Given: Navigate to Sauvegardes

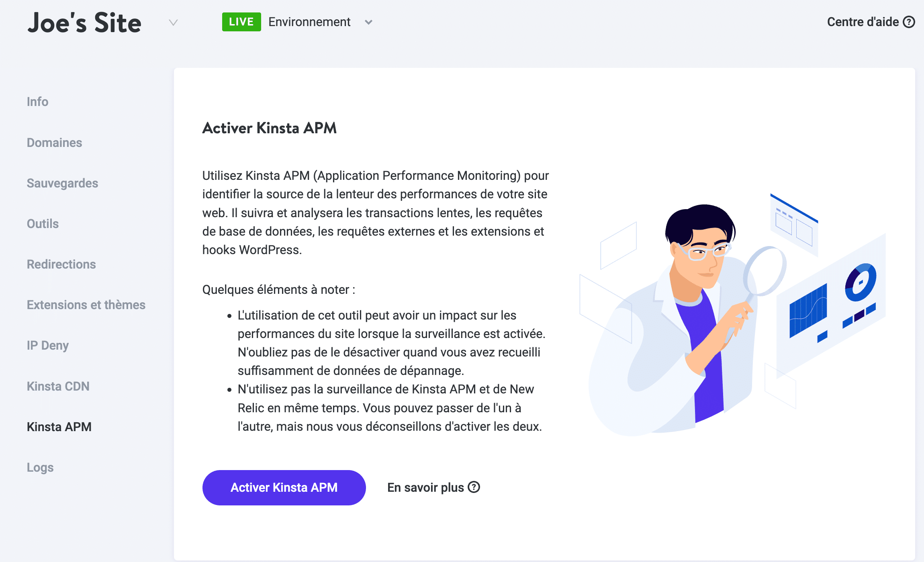Looking at the screenshot, I should tap(62, 183).
